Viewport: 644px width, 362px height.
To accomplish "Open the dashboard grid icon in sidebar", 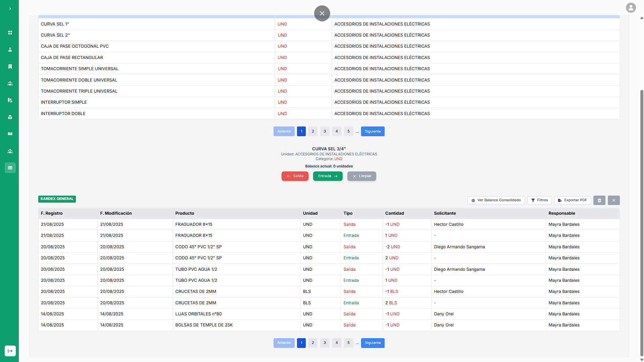I will click(x=10, y=33).
